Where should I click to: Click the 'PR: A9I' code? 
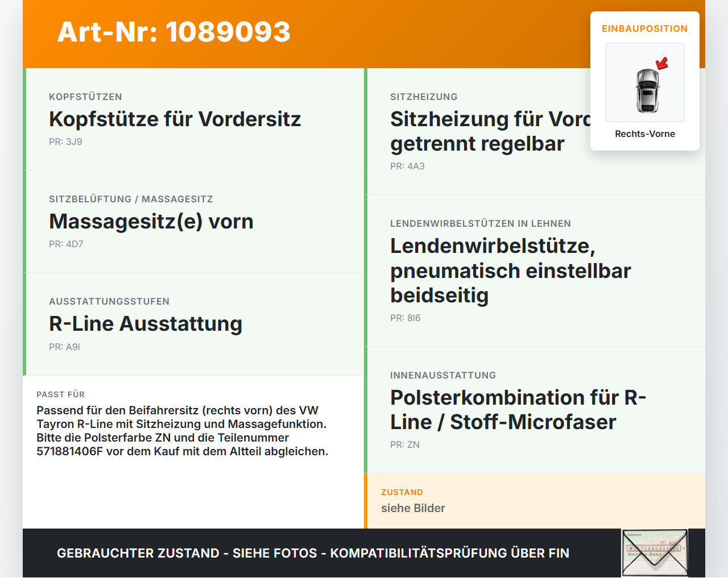point(64,347)
